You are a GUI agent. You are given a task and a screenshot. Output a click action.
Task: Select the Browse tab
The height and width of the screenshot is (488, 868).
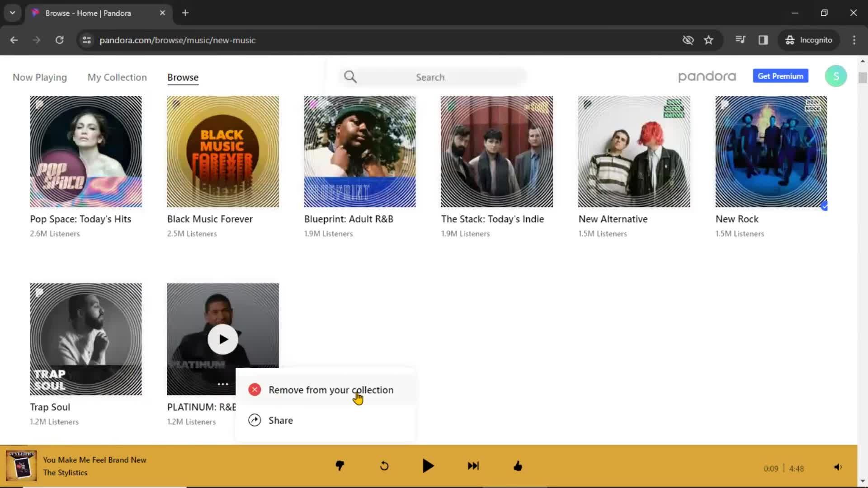183,77
